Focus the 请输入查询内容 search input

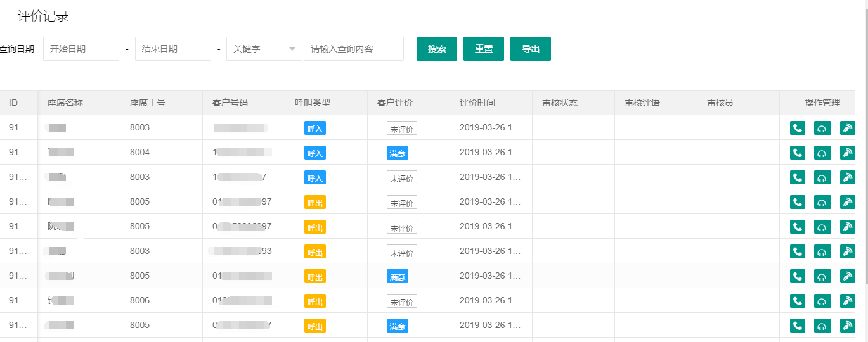[353, 49]
